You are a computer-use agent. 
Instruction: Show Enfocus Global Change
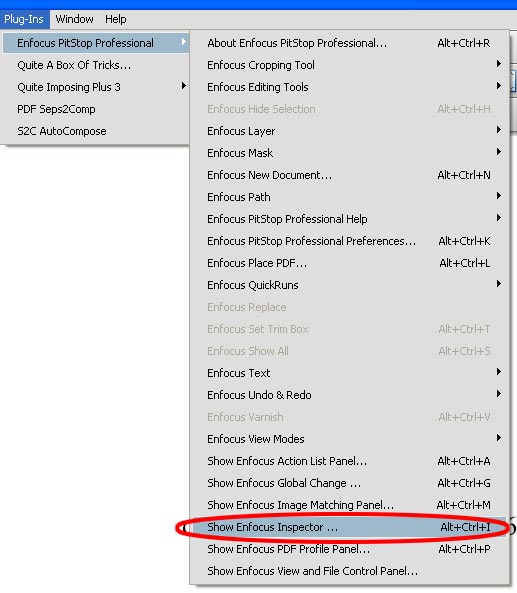348,483
